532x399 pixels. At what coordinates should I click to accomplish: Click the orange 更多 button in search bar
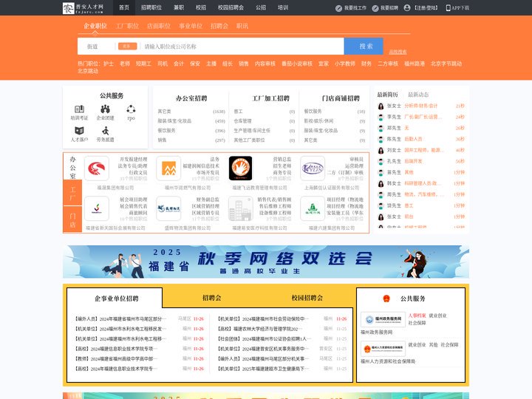click(x=128, y=46)
